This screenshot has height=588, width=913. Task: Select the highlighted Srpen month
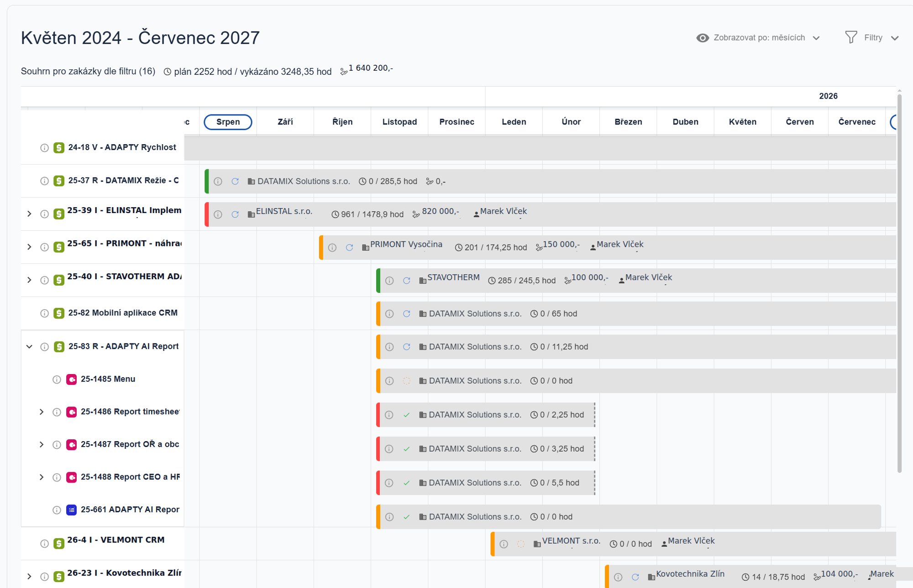tap(228, 122)
